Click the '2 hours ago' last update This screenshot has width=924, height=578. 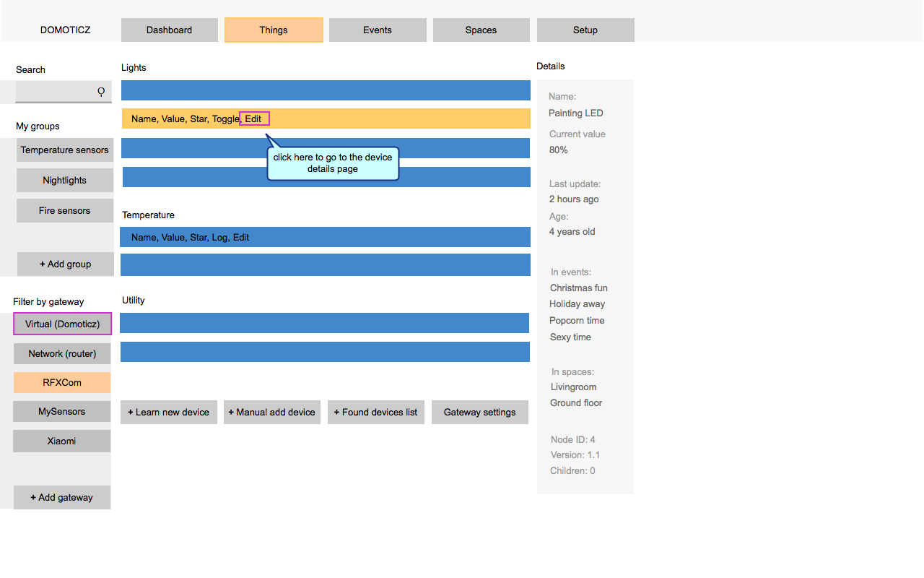[575, 199]
